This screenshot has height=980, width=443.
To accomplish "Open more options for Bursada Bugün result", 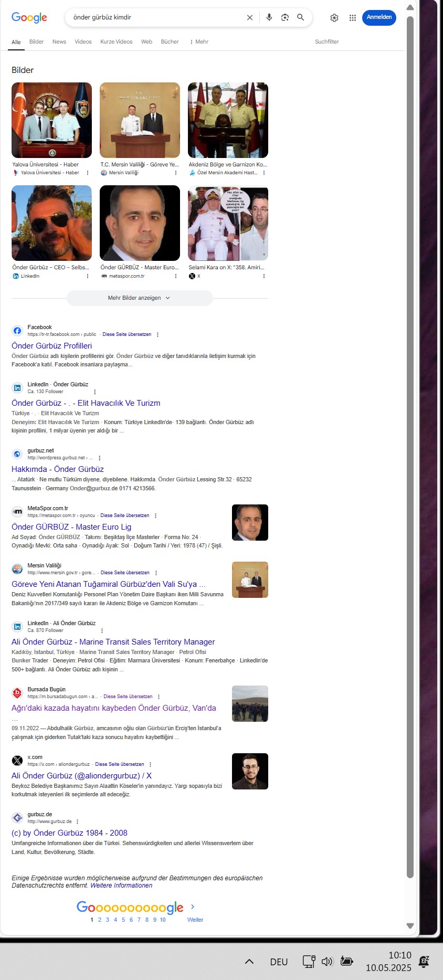I will [x=159, y=697].
